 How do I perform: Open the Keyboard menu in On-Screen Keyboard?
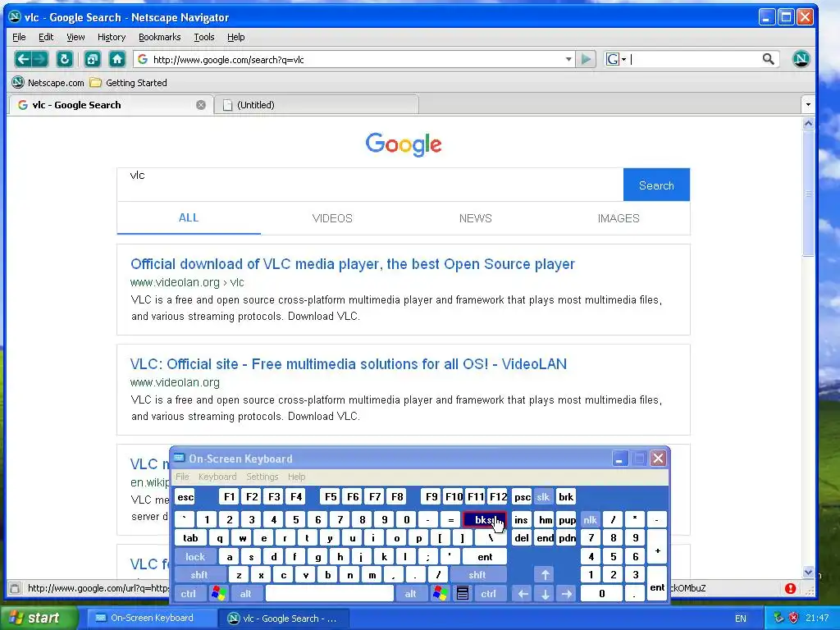(217, 477)
